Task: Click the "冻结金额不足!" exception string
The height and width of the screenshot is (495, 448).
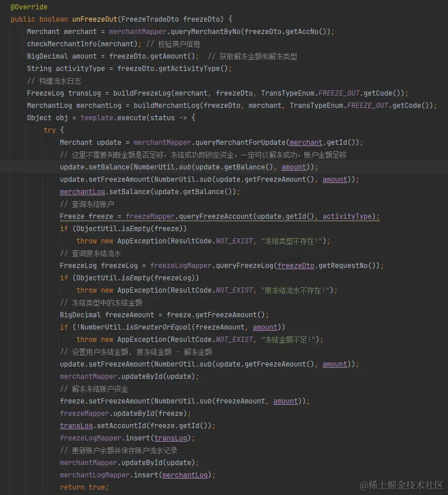Action: click(x=289, y=340)
